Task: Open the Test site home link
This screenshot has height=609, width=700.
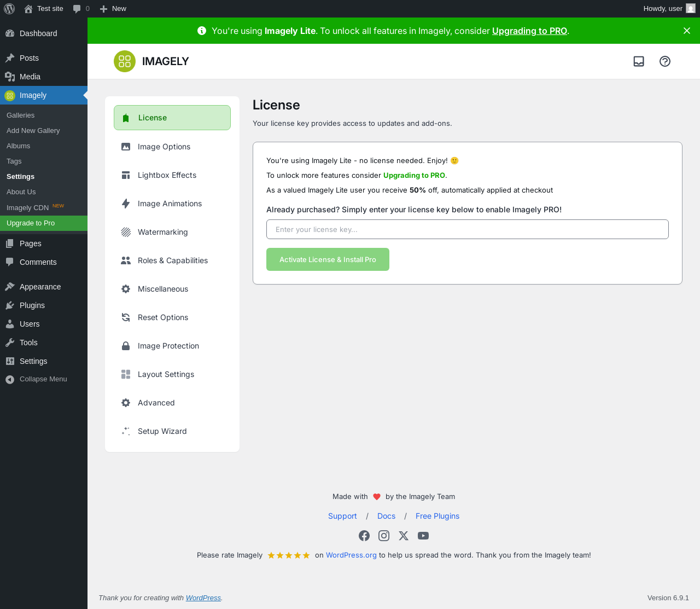Action: tap(44, 9)
